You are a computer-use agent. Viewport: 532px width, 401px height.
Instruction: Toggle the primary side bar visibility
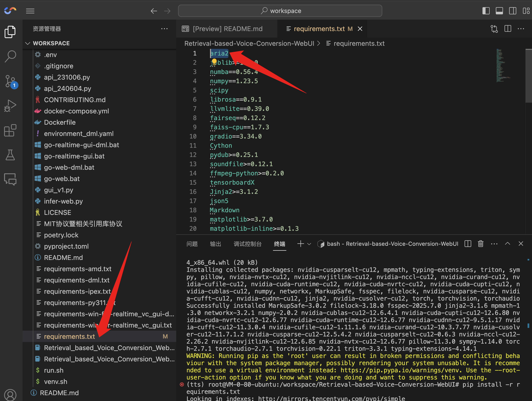click(486, 11)
